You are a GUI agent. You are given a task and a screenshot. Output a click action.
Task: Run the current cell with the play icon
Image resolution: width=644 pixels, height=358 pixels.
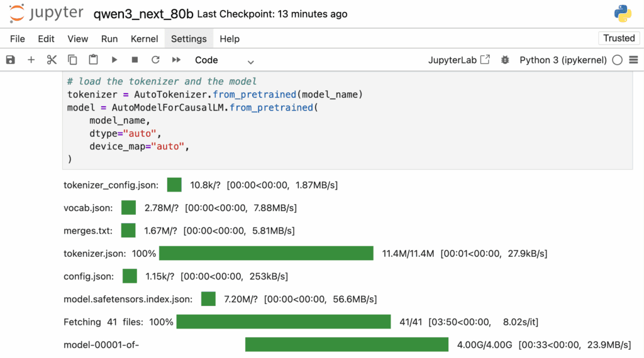[x=114, y=60]
